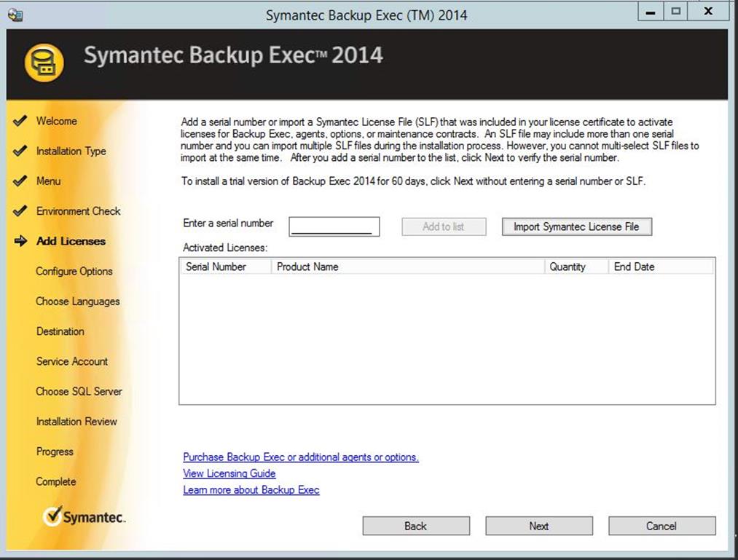Image resolution: width=738 pixels, height=560 pixels.
Task: Go Back to the previous step
Action: coord(416,526)
